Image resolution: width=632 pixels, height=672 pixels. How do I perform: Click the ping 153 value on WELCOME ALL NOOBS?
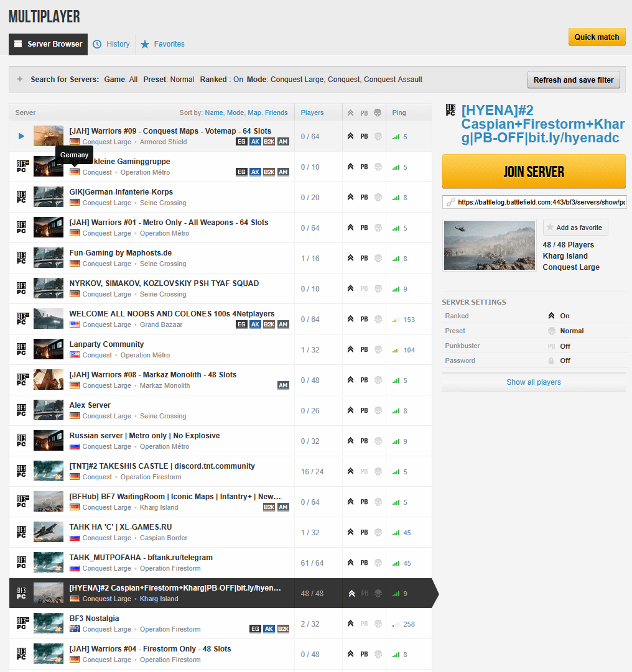409,320
